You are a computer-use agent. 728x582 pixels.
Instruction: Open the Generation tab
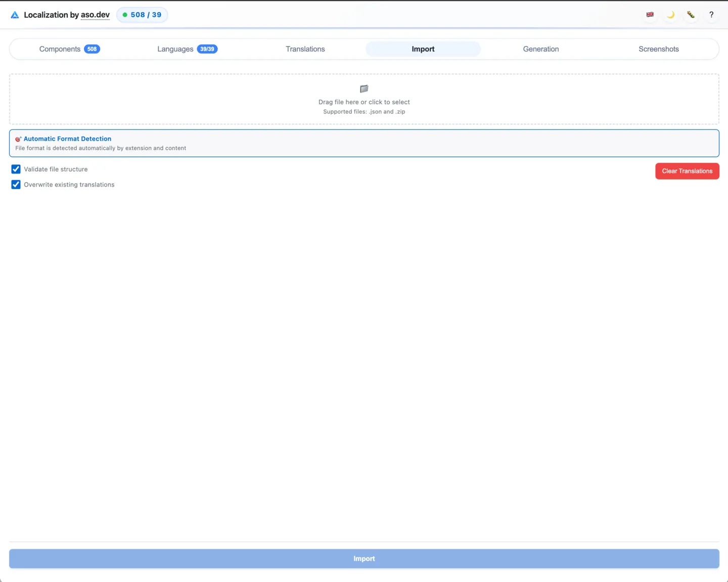pyautogui.click(x=540, y=49)
